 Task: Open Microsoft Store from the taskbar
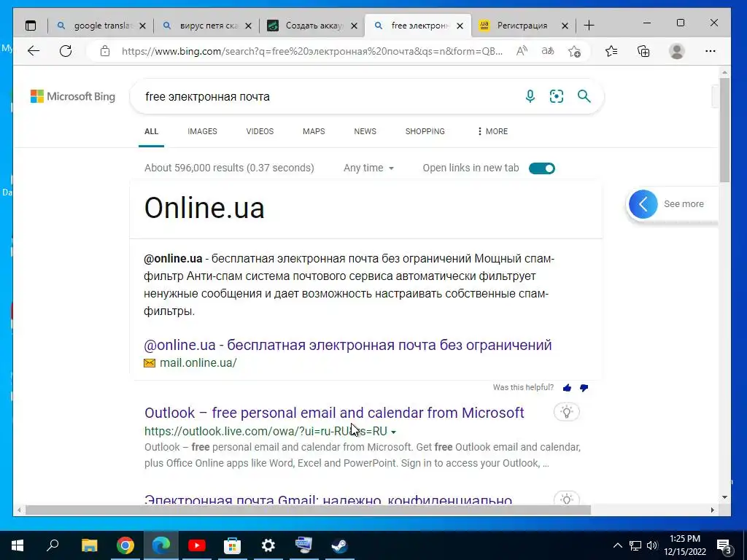pos(232,545)
